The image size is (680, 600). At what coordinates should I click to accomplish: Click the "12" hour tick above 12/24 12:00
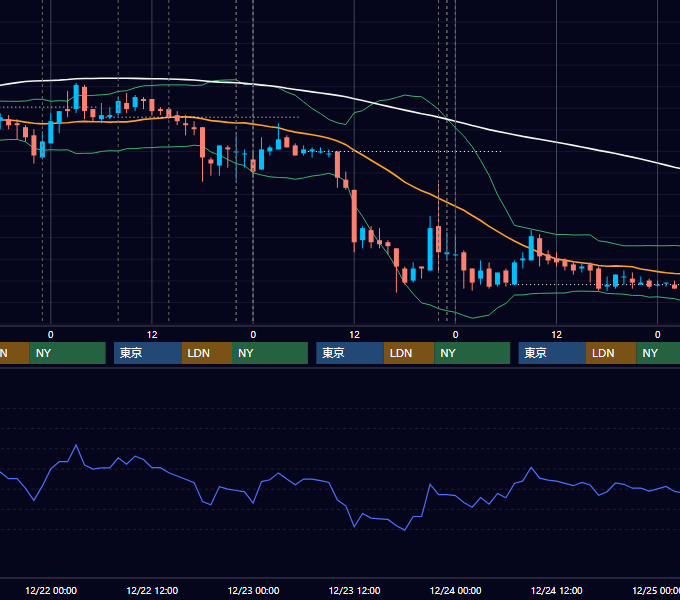[556, 335]
